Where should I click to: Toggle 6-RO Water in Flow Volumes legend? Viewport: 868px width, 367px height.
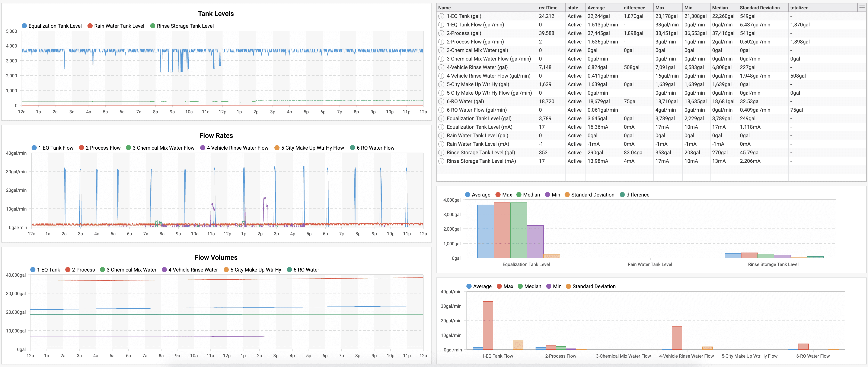click(x=303, y=270)
